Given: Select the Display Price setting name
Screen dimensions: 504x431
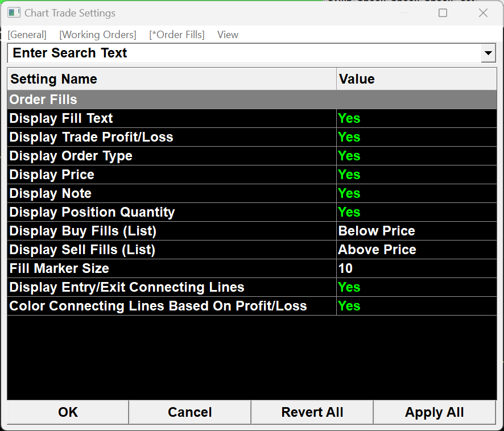Looking at the screenshot, I should tap(172, 175).
